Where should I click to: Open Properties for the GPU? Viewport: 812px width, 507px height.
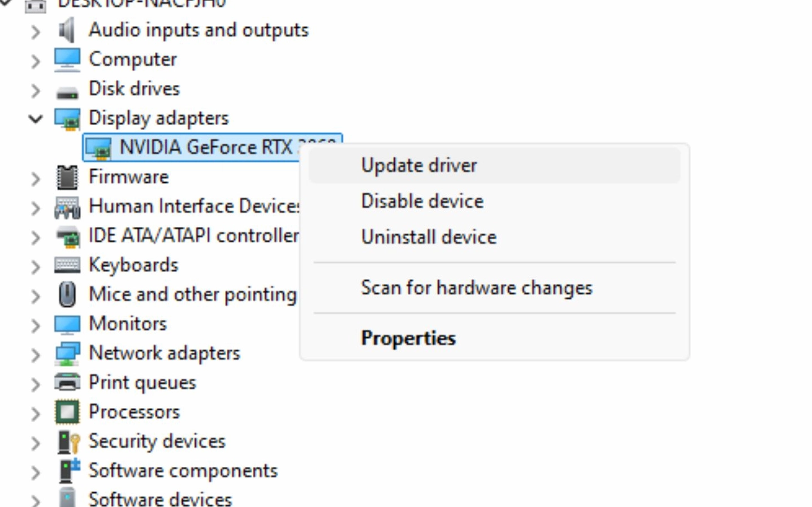point(407,338)
